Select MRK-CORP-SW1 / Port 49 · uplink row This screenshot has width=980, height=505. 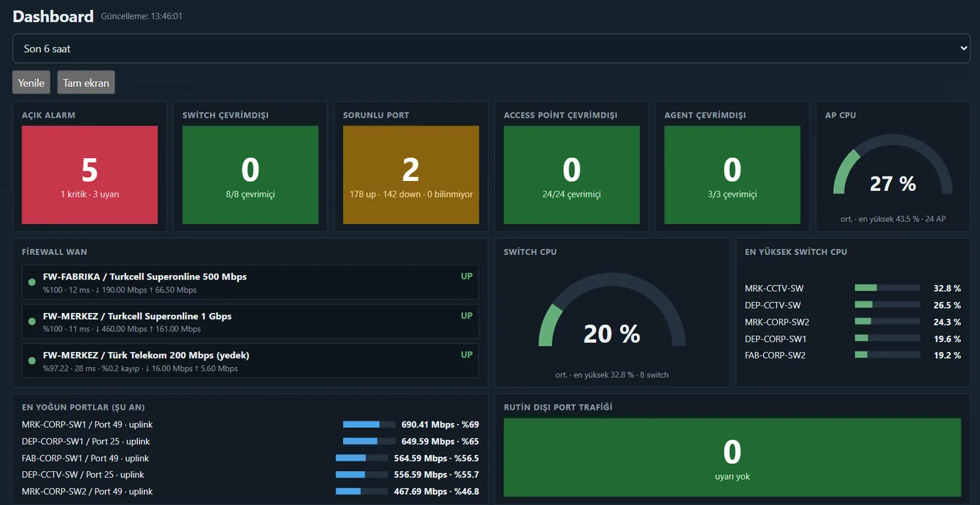(x=250, y=425)
